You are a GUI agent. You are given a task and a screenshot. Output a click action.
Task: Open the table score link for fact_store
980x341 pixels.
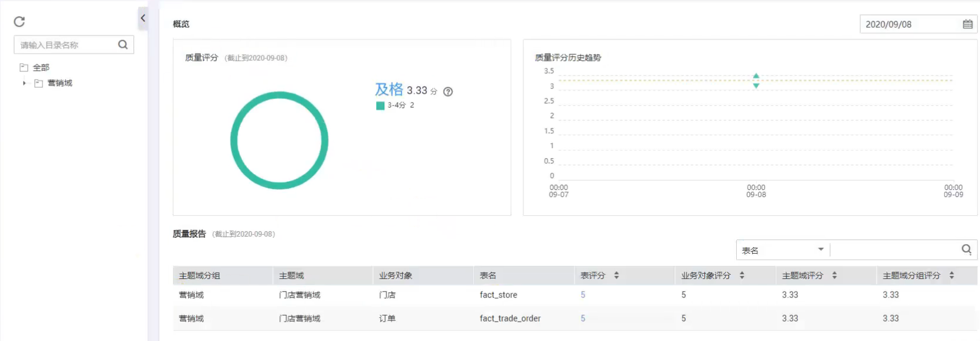click(583, 295)
